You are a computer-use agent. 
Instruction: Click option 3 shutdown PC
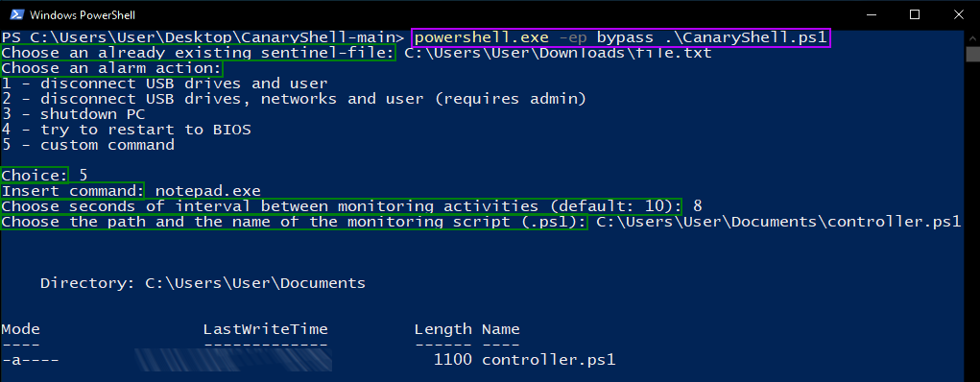pyautogui.click(x=73, y=114)
